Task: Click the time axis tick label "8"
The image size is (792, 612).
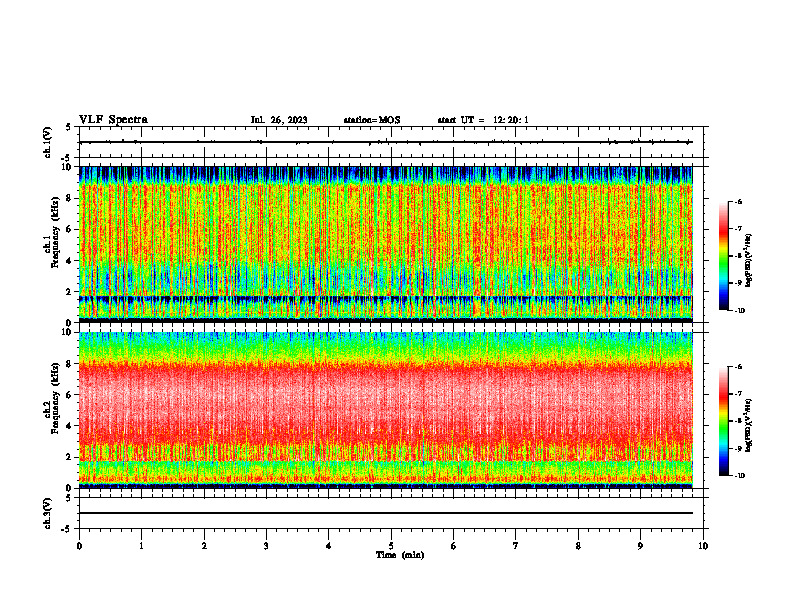Action: tap(578, 546)
